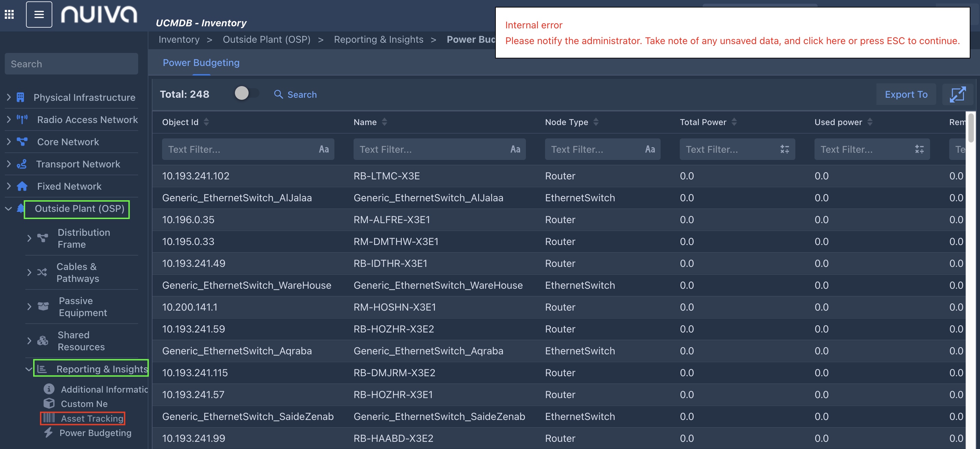Screen dimensions: 980x449
Task: Toggle the switch next to Total: 248
Action: tap(246, 93)
